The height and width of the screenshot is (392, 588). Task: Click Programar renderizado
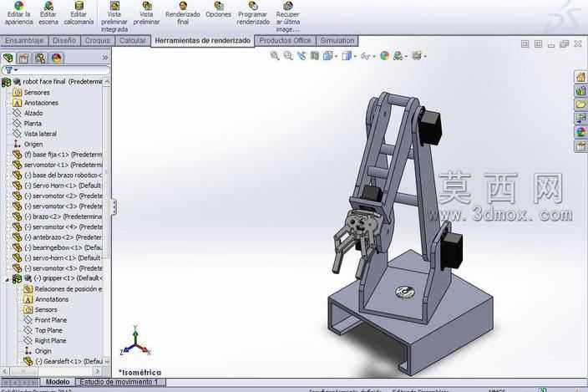[x=253, y=13]
